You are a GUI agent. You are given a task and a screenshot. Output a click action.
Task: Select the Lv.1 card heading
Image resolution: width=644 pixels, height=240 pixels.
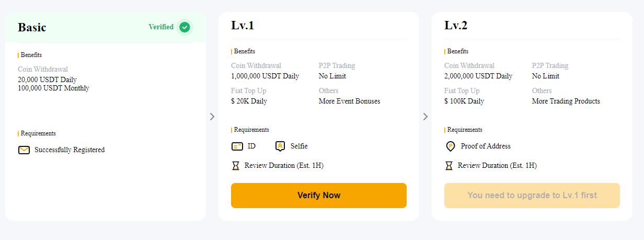[x=243, y=25]
